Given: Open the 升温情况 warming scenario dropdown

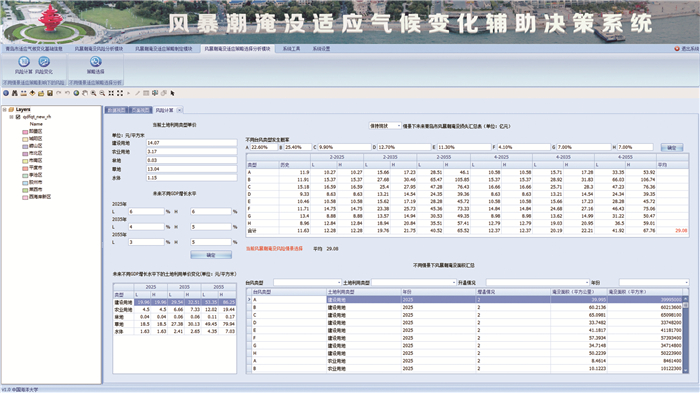Looking at the screenshot, I should click(538, 282).
